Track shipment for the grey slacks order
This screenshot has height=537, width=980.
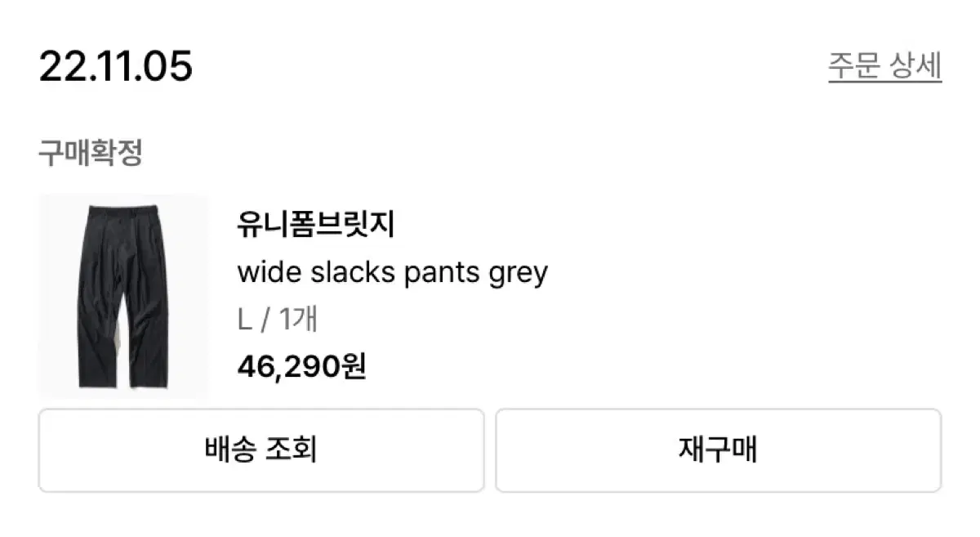[x=261, y=450]
